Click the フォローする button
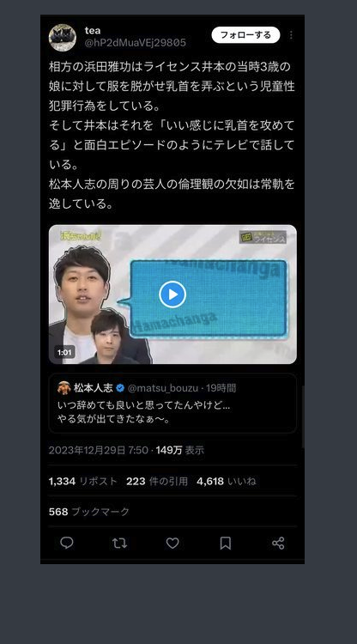 click(x=245, y=35)
